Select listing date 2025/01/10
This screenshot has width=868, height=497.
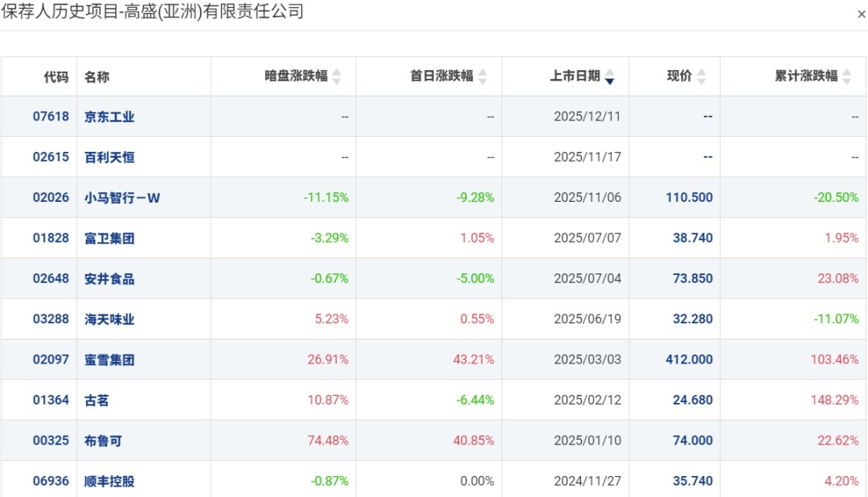(588, 440)
